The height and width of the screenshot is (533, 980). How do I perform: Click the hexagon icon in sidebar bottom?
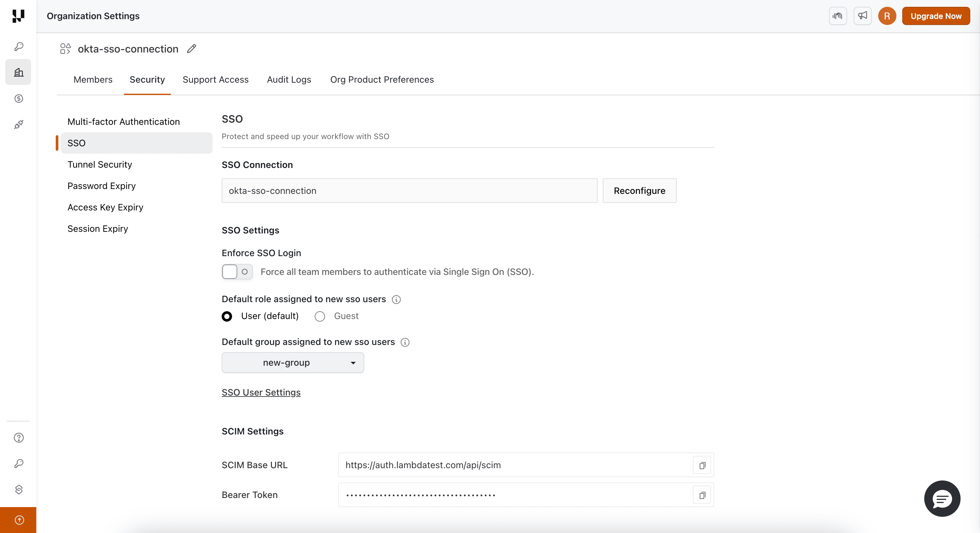[19, 489]
